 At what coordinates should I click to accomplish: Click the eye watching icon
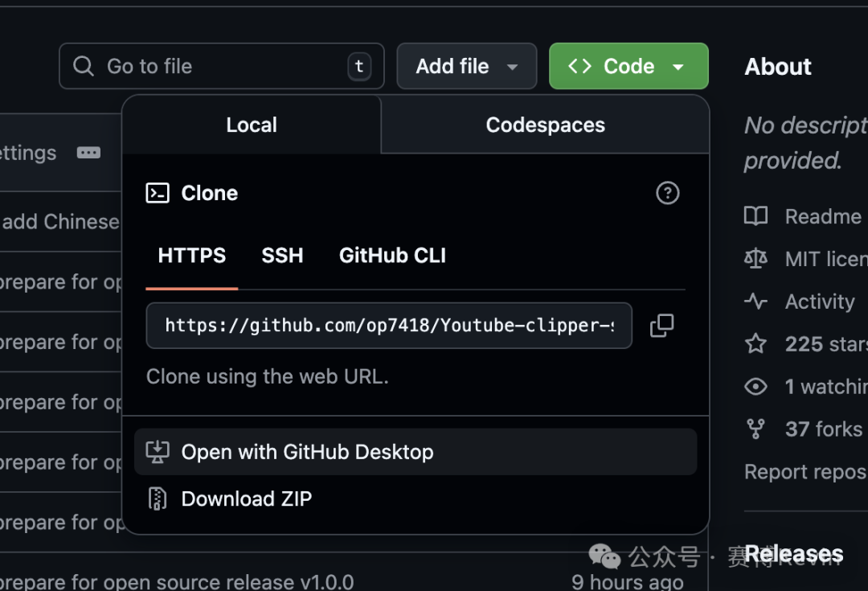point(755,387)
